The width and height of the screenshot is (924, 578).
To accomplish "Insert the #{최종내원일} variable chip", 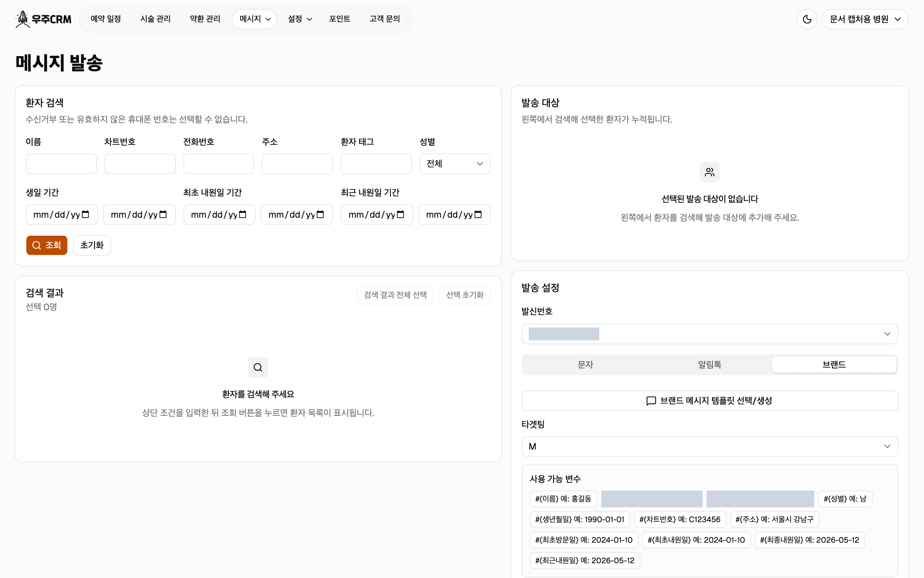I will (x=809, y=540).
